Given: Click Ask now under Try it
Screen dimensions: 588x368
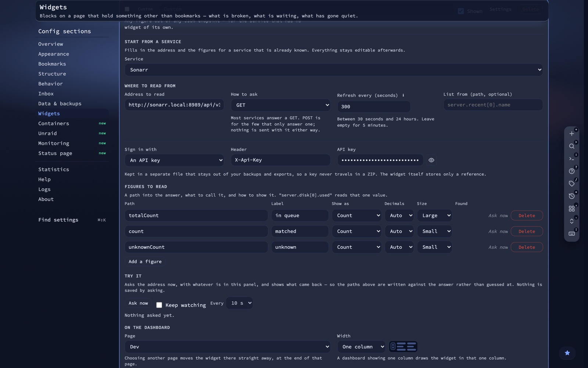Looking at the screenshot, I should tap(138, 303).
